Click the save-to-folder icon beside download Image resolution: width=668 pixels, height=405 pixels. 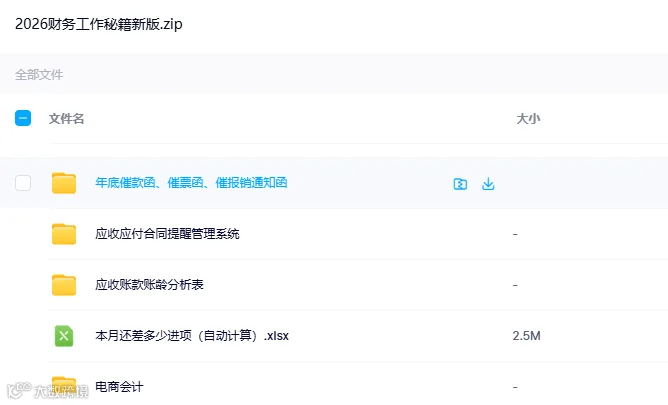tap(460, 184)
